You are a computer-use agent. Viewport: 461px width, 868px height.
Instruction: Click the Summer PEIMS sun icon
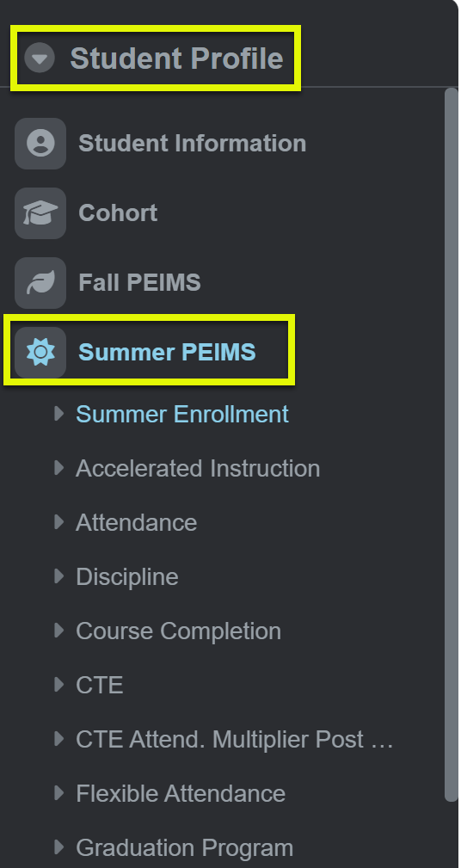(40, 353)
